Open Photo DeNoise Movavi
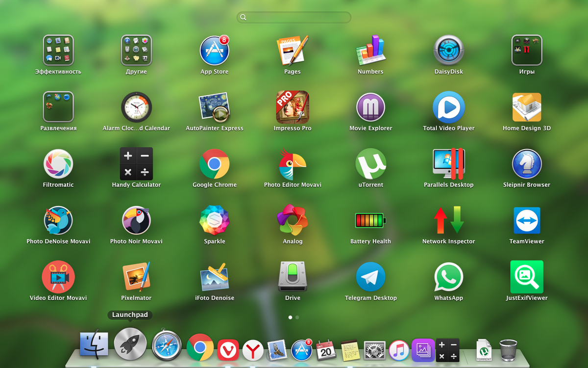The height and width of the screenshot is (368, 588). click(58, 220)
